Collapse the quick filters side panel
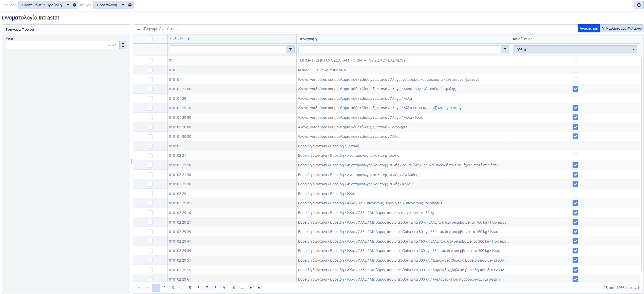This screenshot has width=644, height=294. pos(132,155)
